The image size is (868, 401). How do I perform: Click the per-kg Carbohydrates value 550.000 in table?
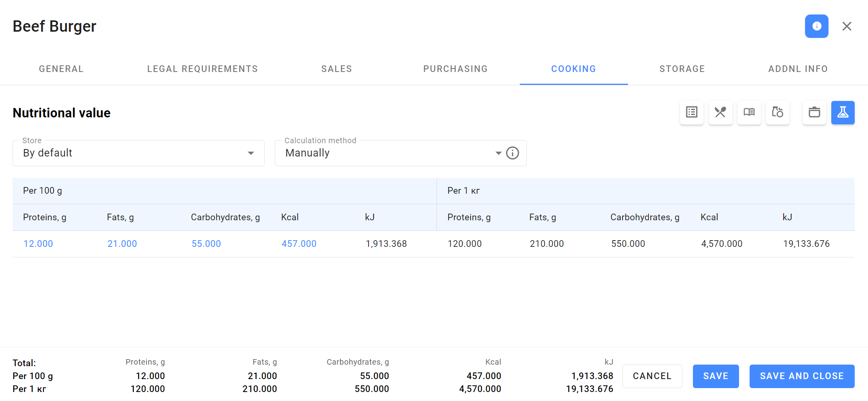[x=628, y=244]
